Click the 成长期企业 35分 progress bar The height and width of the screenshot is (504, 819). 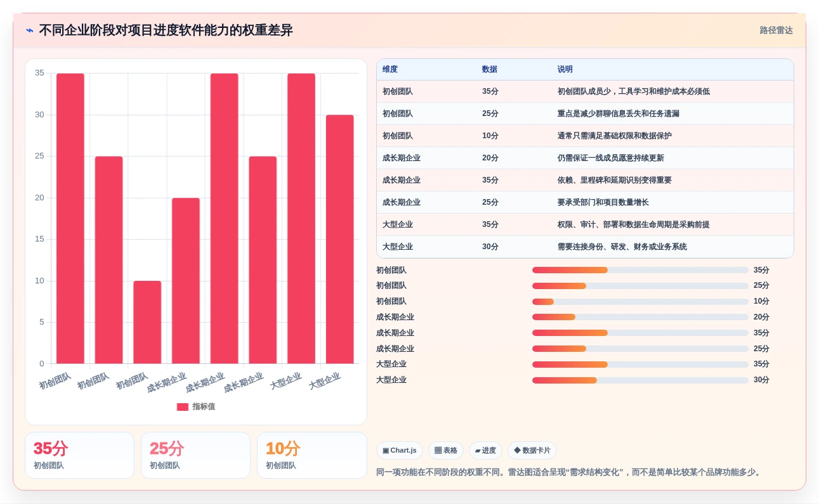pyautogui.click(x=640, y=333)
